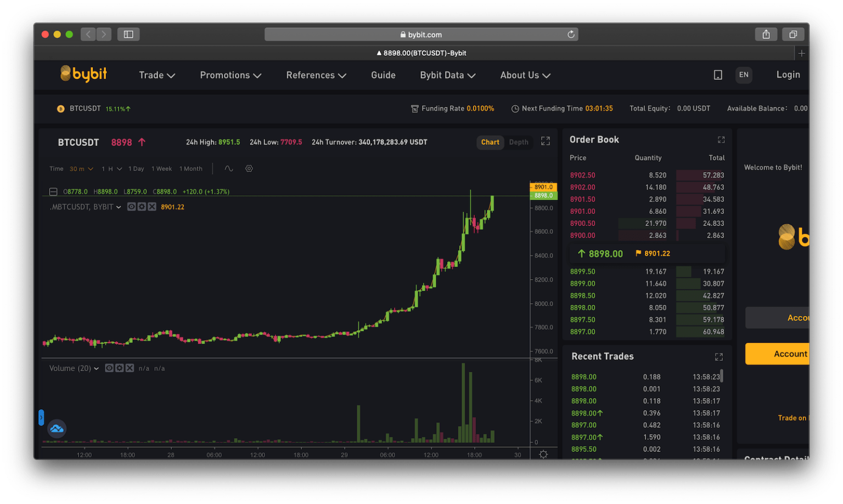Click the 8900.00 ask price row
This screenshot has width=843, height=504.
tap(647, 235)
